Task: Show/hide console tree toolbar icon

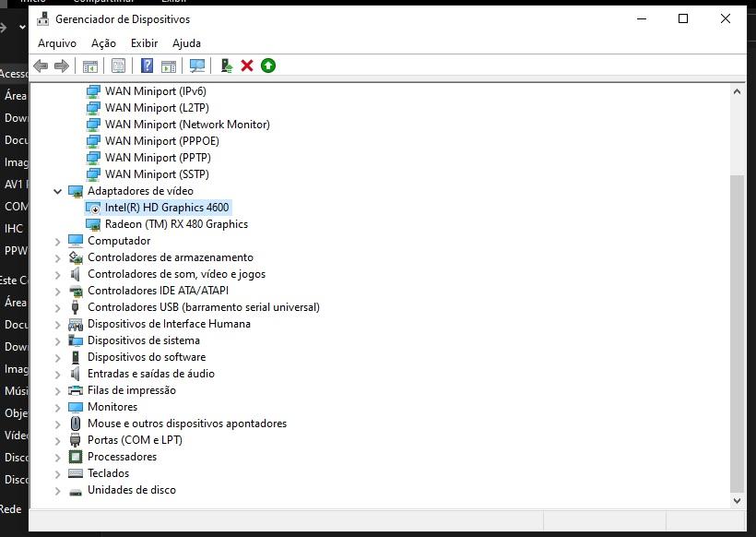Action: [x=90, y=66]
